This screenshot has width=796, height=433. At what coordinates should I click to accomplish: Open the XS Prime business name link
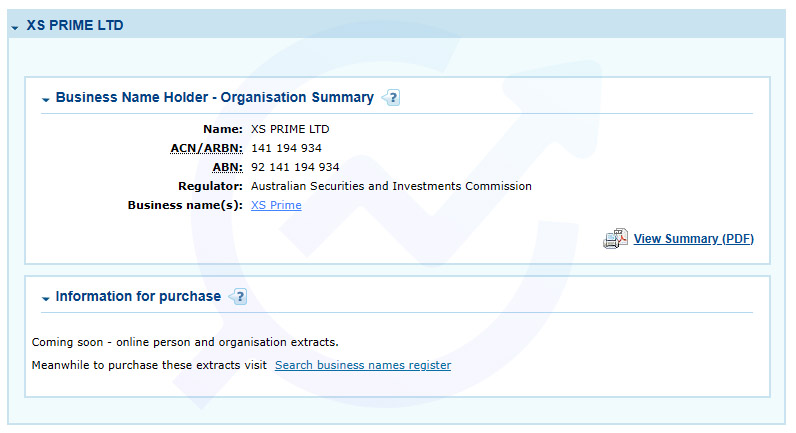[x=276, y=205]
